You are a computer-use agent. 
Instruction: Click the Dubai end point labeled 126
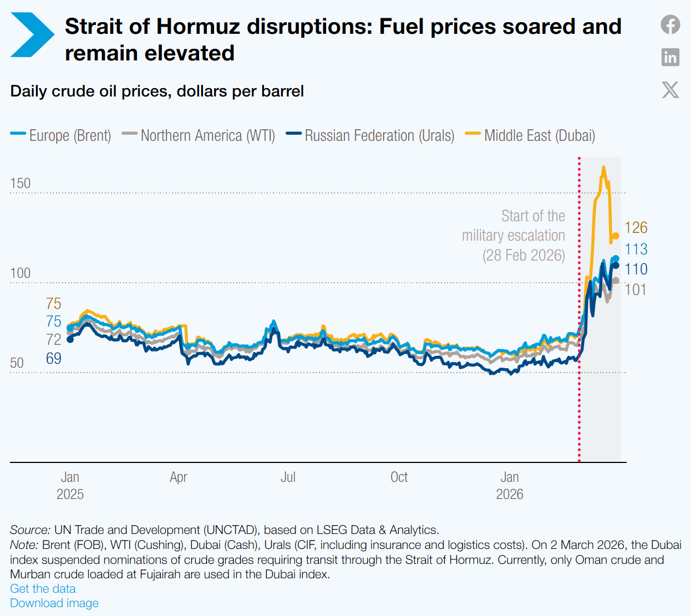[x=615, y=236]
